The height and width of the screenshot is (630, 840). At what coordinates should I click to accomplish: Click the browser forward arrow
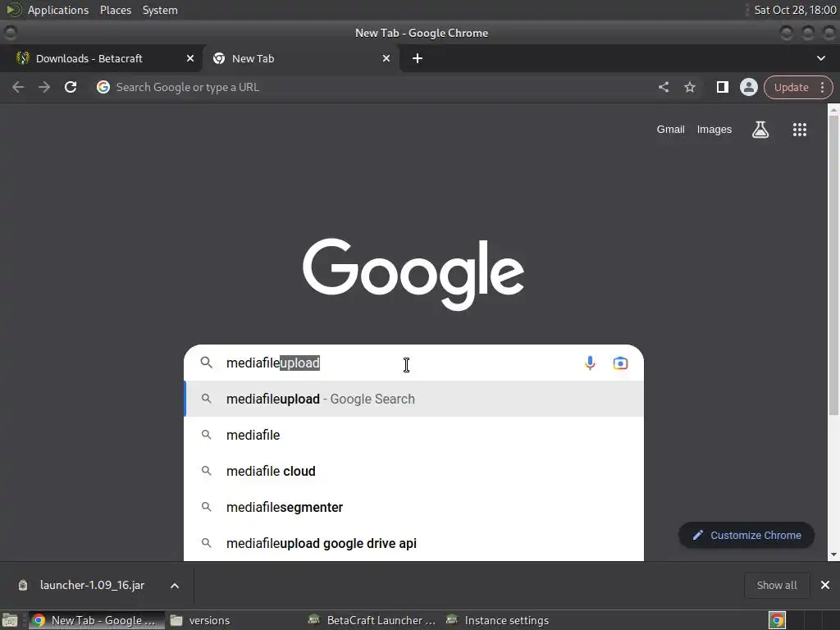[x=44, y=87]
